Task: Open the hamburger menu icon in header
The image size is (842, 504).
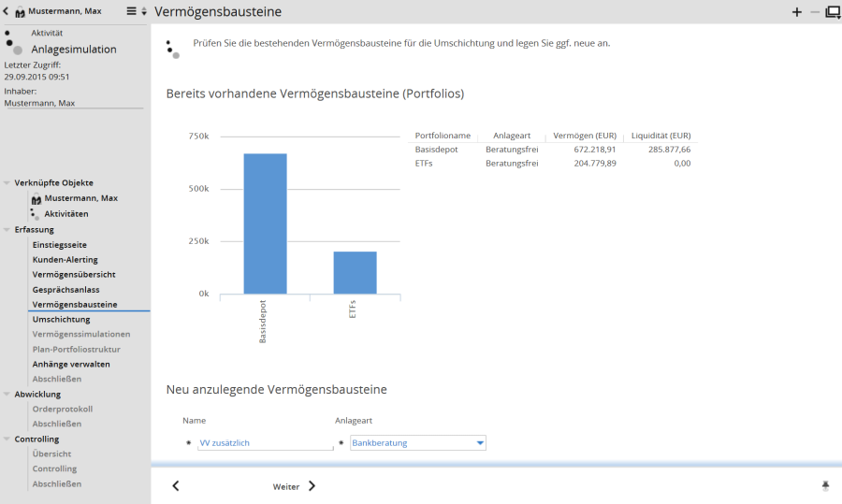Action: coord(132,11)
